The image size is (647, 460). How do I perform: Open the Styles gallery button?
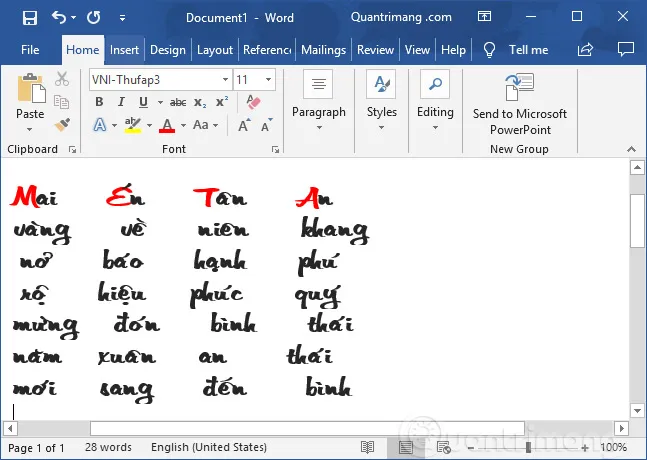382,101
